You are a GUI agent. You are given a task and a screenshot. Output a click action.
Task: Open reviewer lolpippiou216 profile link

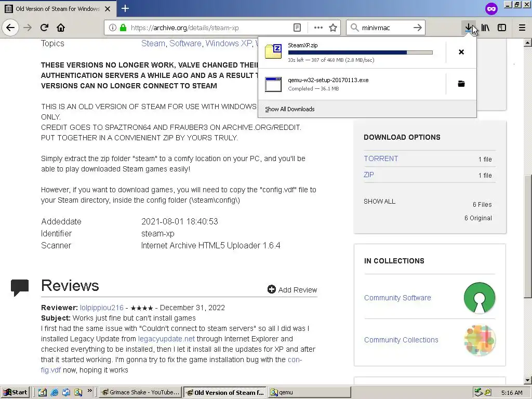tap(101, 308)
